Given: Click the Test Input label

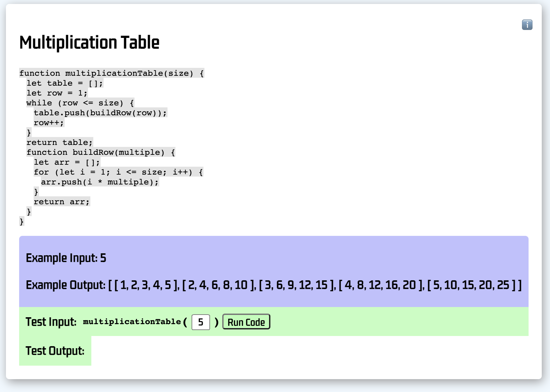Looking at the screenshot, I should point(50,322).
